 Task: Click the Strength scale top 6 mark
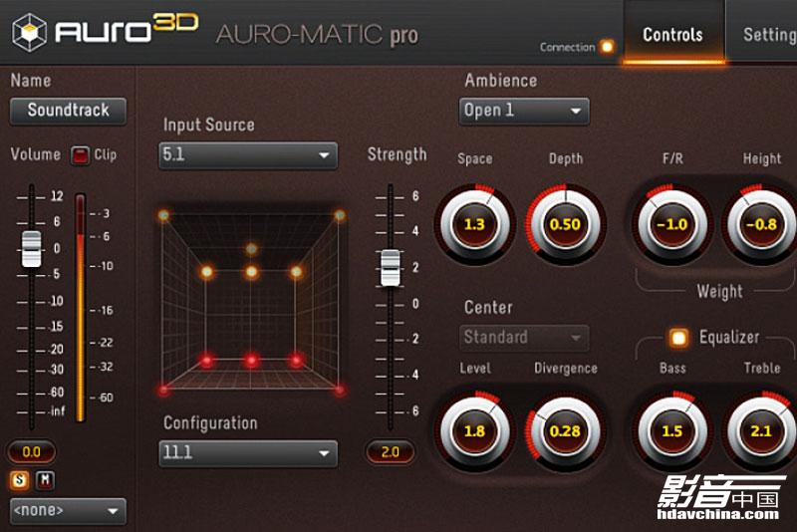pos(415,196)
